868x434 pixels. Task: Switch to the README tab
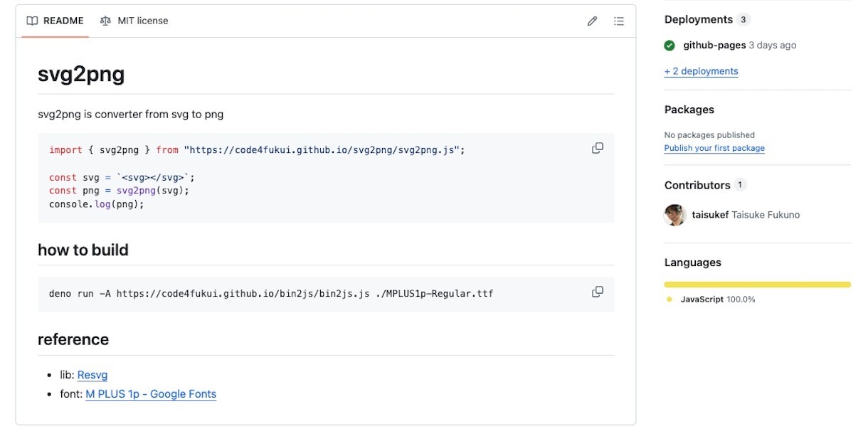(55, 21)
